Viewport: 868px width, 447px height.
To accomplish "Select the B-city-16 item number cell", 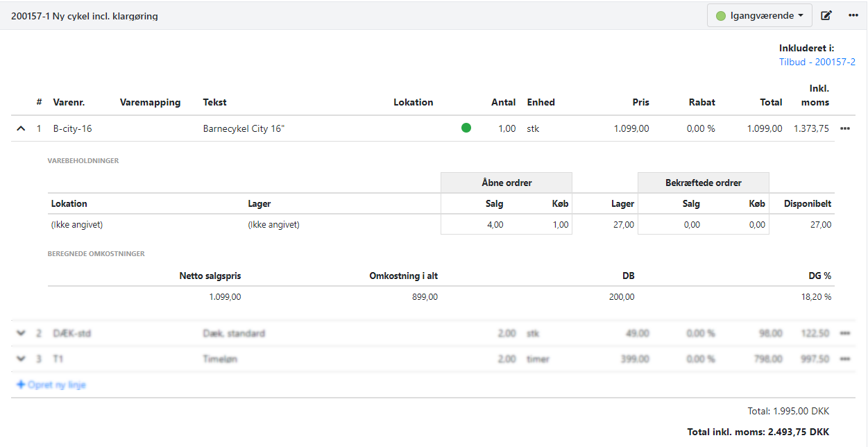I will (x=72, y=128).
